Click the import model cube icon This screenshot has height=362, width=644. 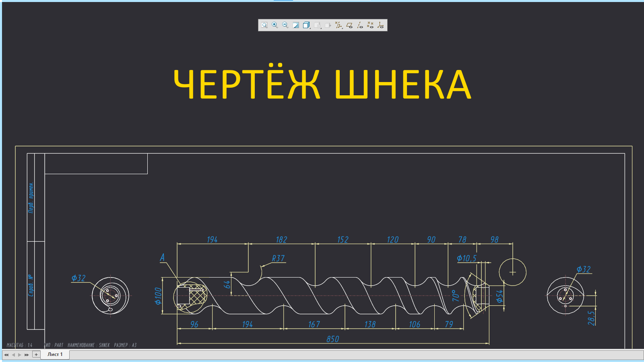pos(327,25)
